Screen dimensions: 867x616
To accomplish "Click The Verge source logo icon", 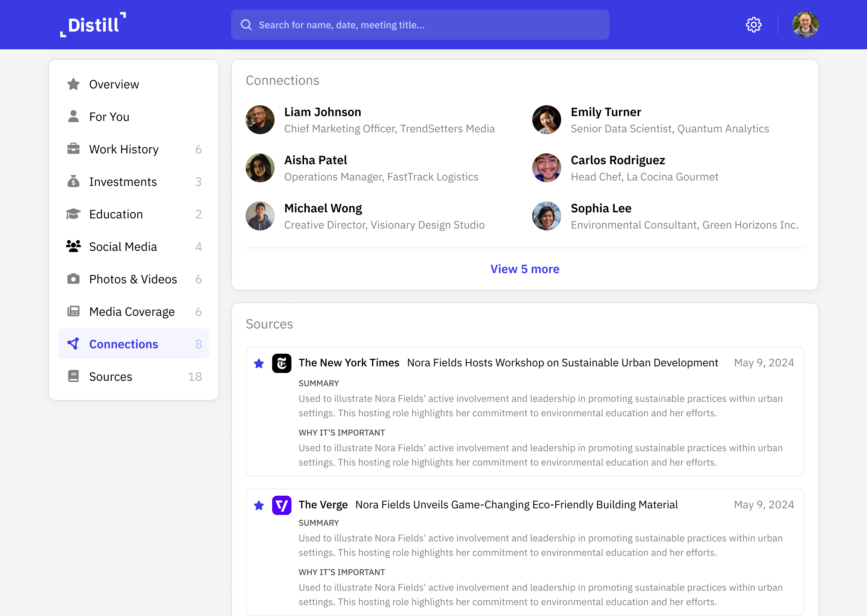I will tap(281, 505).
